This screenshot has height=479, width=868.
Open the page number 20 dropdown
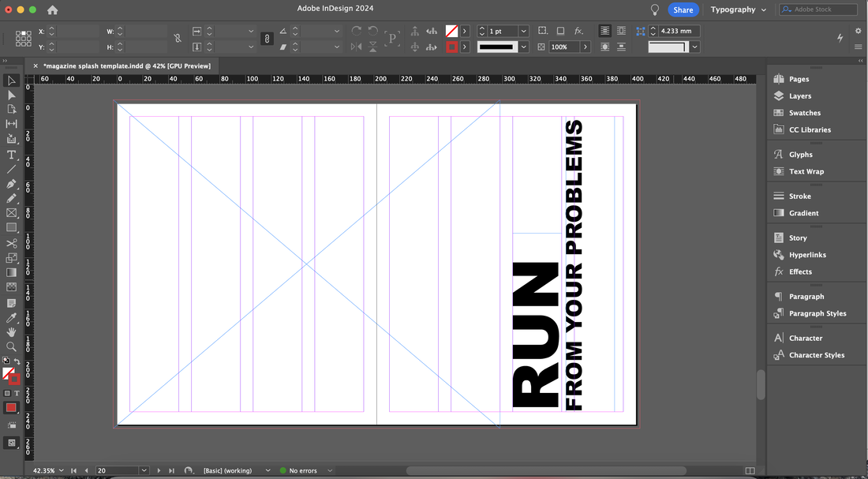(144, 470)
